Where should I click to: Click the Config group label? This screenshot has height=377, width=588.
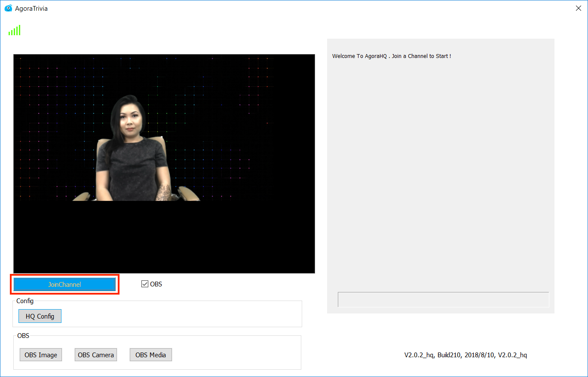tap(25, 301)
